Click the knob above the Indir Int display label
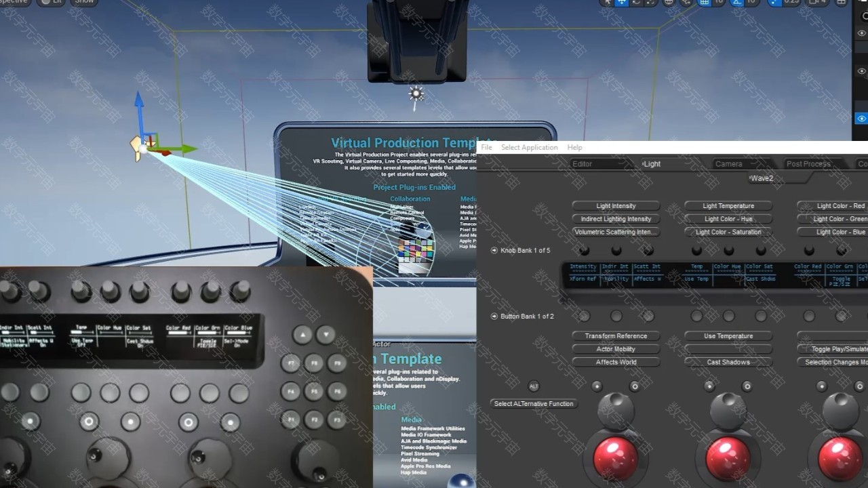This screenshot has height=488, width=868. click(x=616, y=249)
